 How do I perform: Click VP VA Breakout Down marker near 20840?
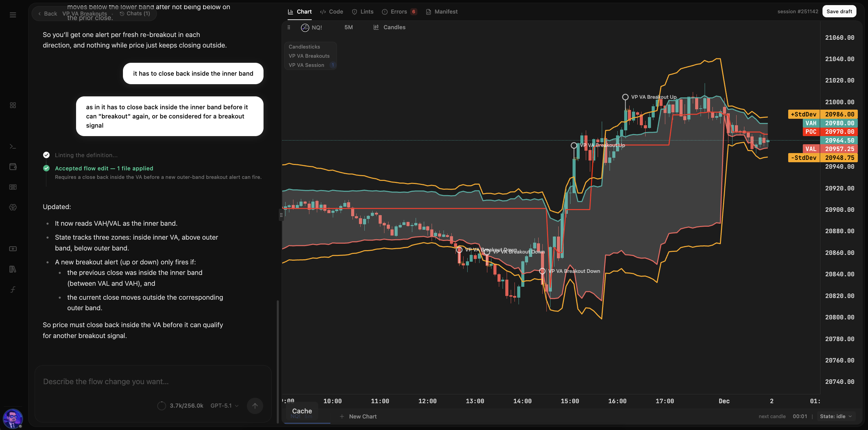[x=542, y=271]
